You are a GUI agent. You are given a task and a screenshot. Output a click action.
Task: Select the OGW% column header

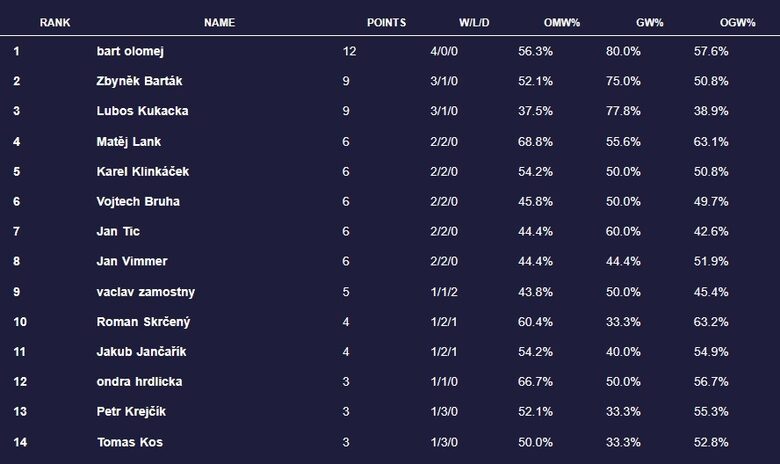[x=737, y=22]
